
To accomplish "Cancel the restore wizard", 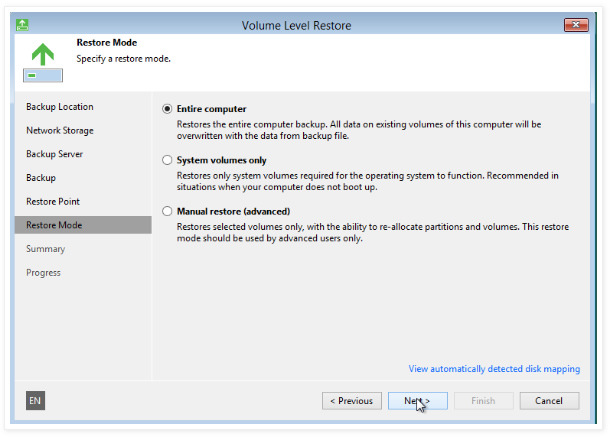I will pyautogui.click(x=549, y=401).
